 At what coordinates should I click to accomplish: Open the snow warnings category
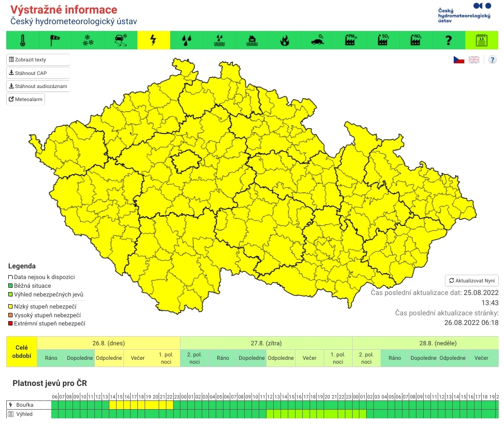pos(88,40)
